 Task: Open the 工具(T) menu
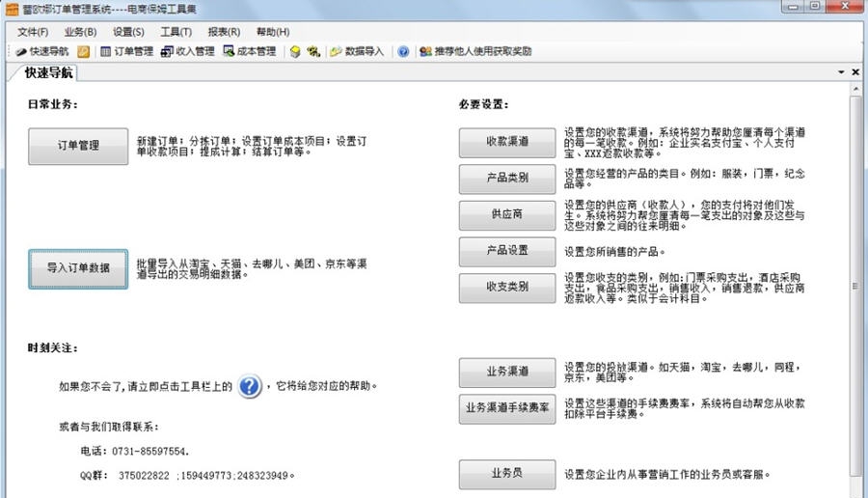tap(176, 32)
